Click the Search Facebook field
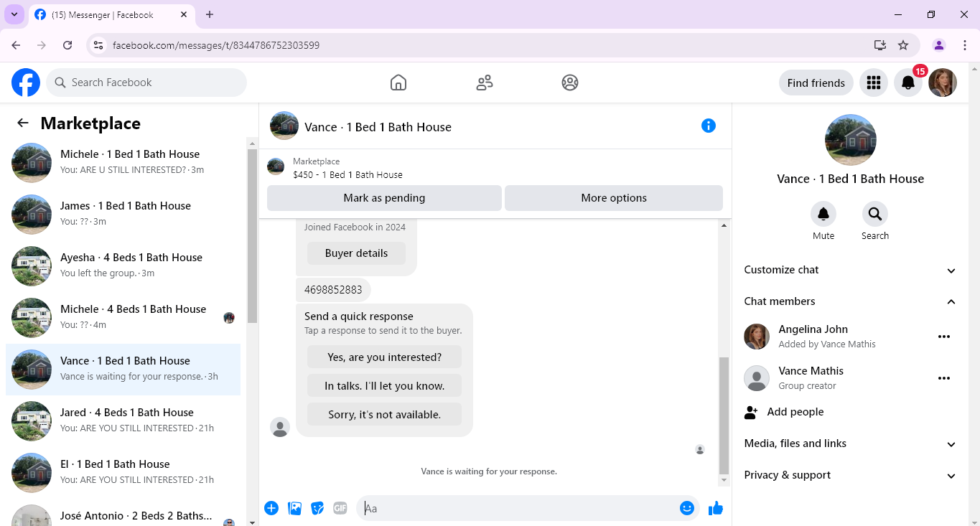 click(x=146, y=83)
